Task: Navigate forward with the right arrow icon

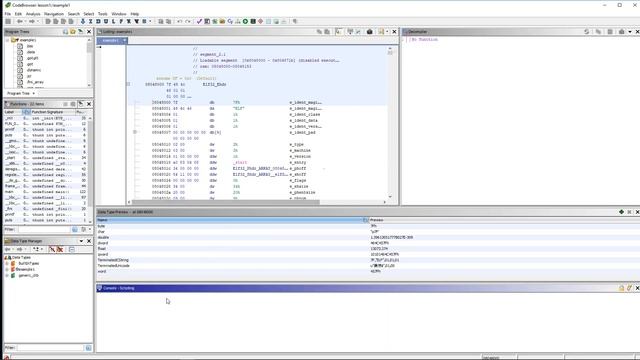Action: point(32,21)
